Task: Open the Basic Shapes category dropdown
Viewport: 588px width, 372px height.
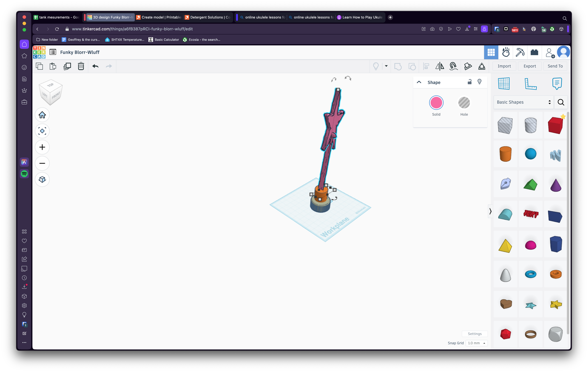Action: (x=523, y=102)
